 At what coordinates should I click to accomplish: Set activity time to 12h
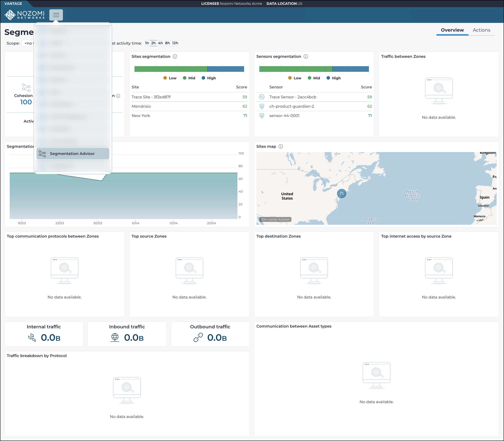pyautogui.click(x=175, y=43)
